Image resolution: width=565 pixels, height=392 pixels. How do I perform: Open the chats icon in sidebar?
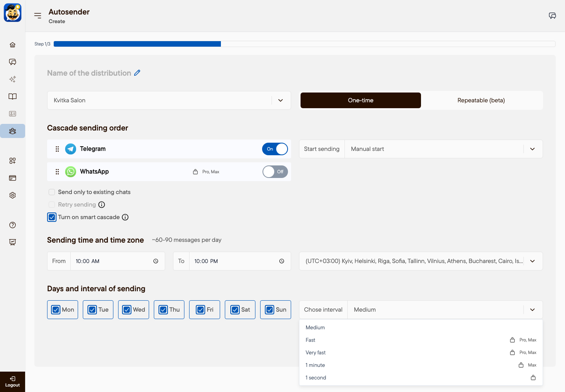[13, 62]
